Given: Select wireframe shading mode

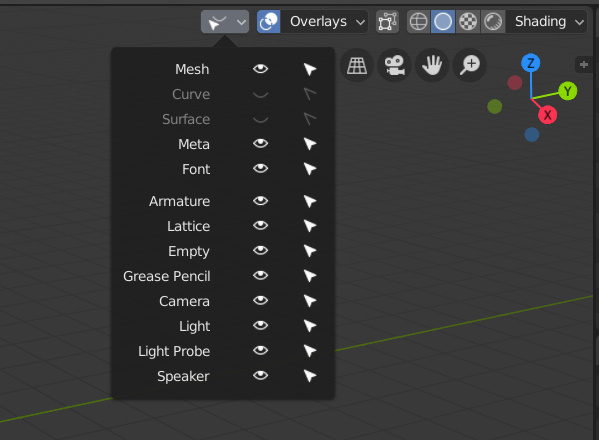Looking at the screenshot, I should click(418, 21).
